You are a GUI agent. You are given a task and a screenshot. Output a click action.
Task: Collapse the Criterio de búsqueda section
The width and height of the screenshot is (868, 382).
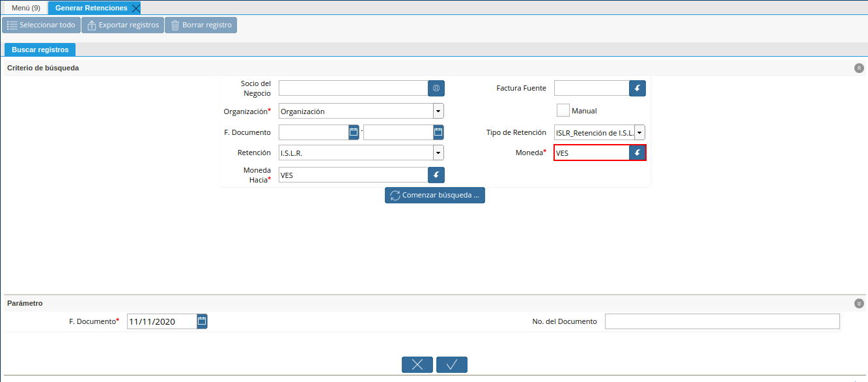click(859, 68)
